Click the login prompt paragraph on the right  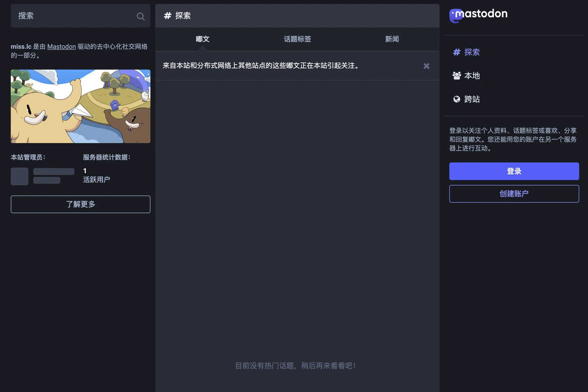(513, 139)
